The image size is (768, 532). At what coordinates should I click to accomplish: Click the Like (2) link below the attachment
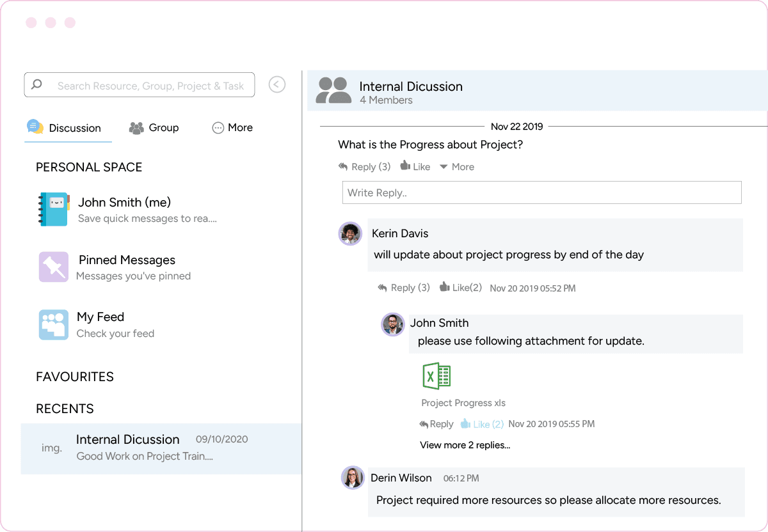point(482,423)
